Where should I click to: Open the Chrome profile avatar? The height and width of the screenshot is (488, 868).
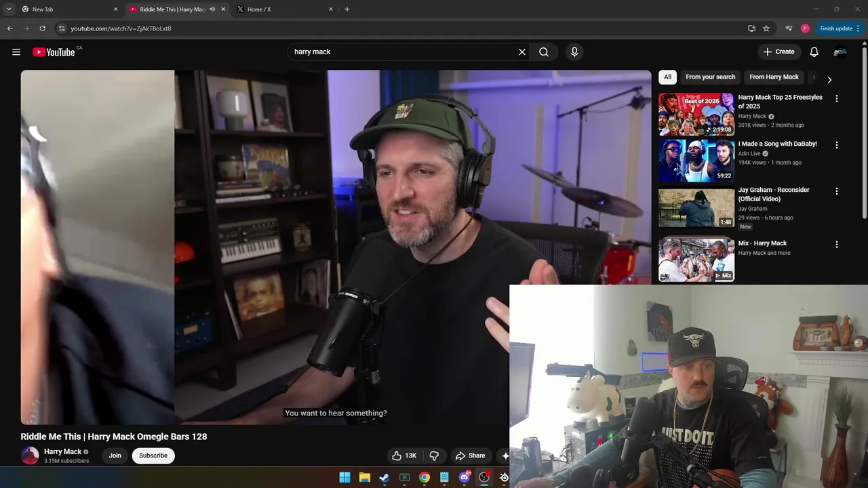click(x=805, y=28)
